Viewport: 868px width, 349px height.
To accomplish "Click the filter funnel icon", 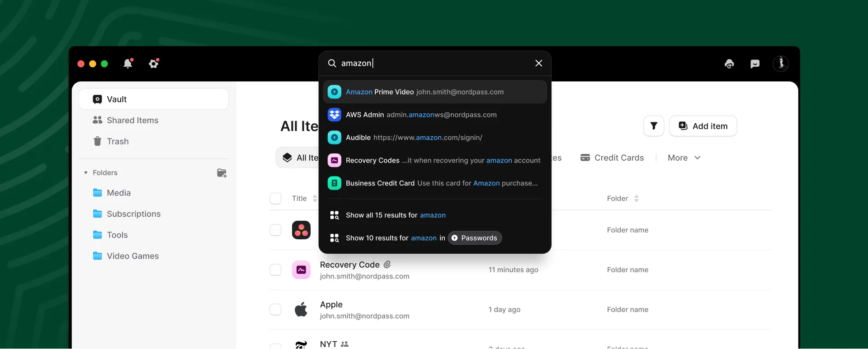I will click(654, 126).
